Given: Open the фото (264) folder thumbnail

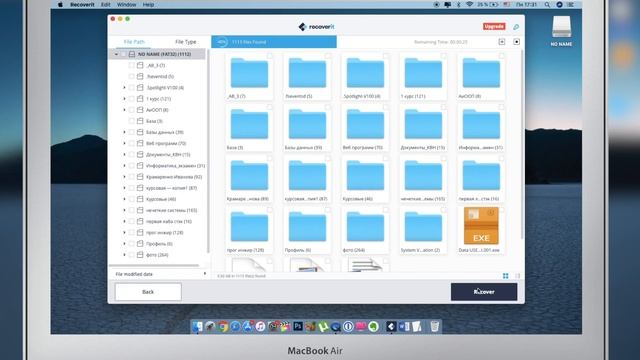Looking at the screenshot, I should [x=365, y=228].
